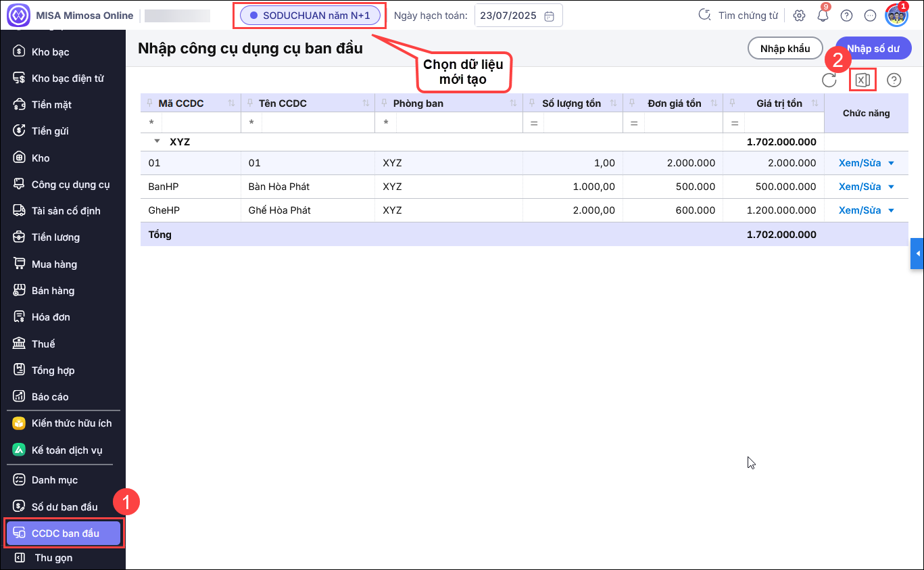Pin the Tên CCDC column
This screenshot has height=570, width=924.
click(249, 103)
